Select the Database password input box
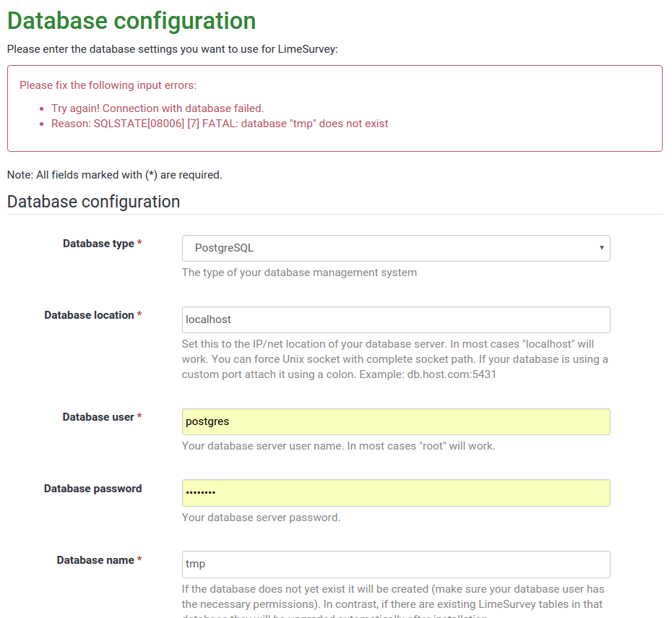 click(x=396, y=493)
